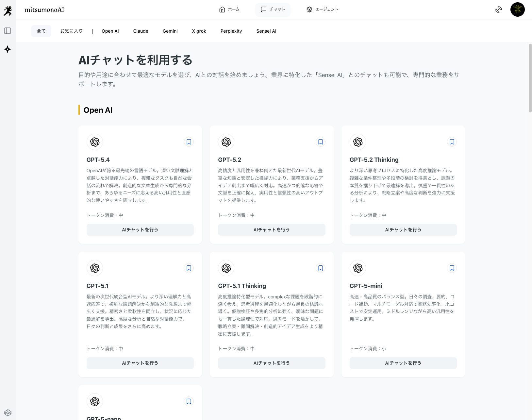
Task: Click the OpenAI logo on GPT-5-mini card
Action: (x=358, y=268)
